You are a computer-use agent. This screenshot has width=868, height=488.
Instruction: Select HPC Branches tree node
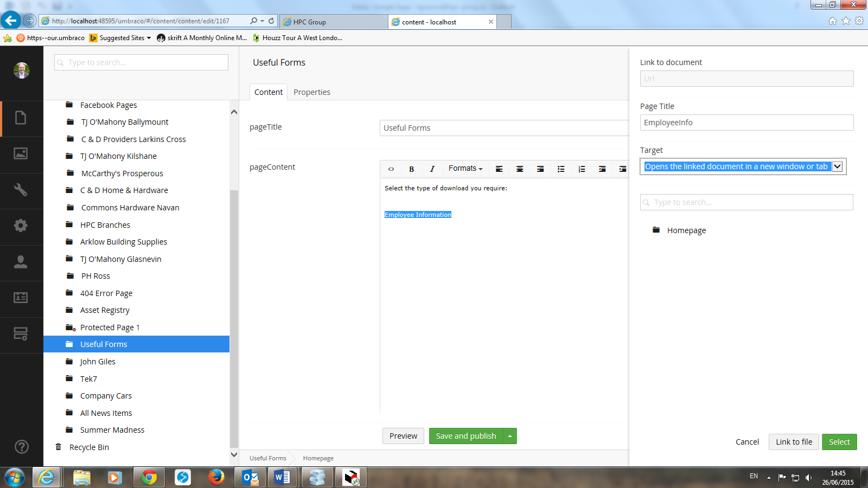(x=105, y=225)
